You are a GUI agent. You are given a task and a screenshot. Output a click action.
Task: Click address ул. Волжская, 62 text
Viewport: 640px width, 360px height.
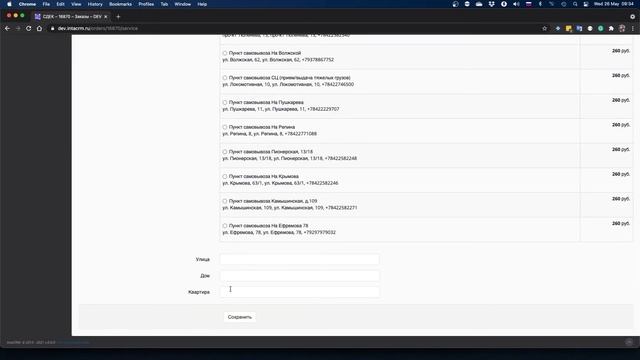pyautogui.click(x=278, y=60)
